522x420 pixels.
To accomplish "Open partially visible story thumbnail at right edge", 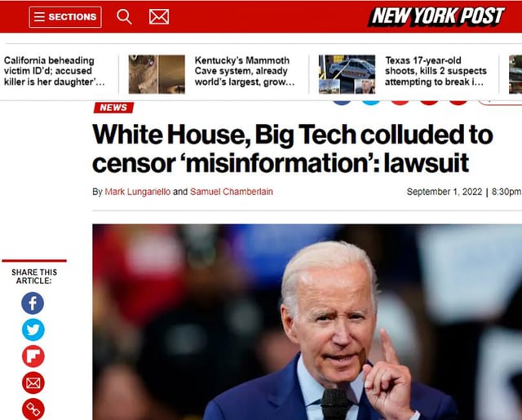I will (x=515, y=74).
